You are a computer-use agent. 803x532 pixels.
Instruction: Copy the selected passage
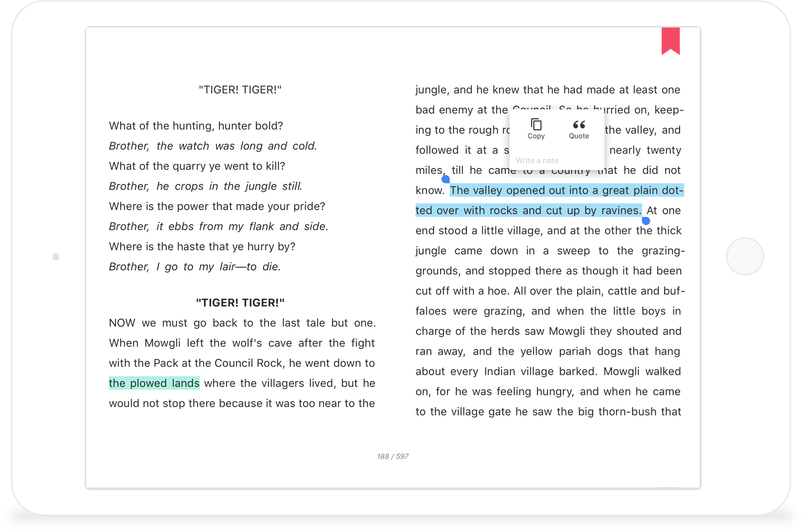[536, 129]
